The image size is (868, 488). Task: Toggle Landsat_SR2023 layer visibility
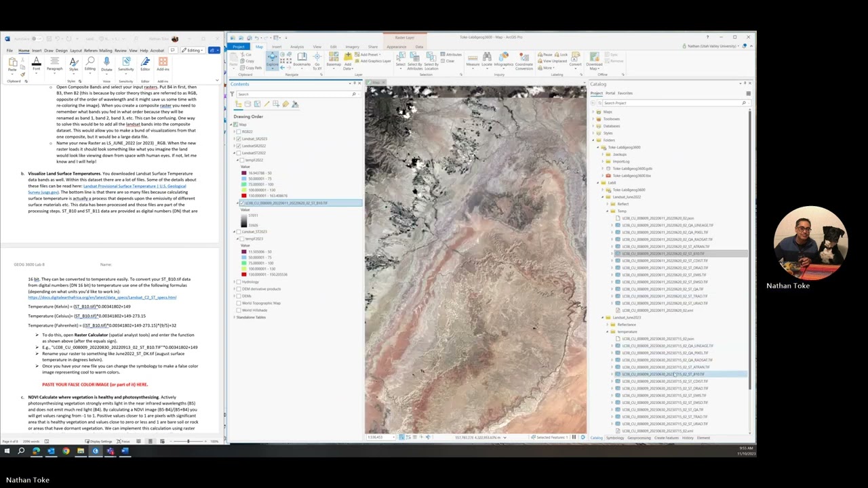238,138
